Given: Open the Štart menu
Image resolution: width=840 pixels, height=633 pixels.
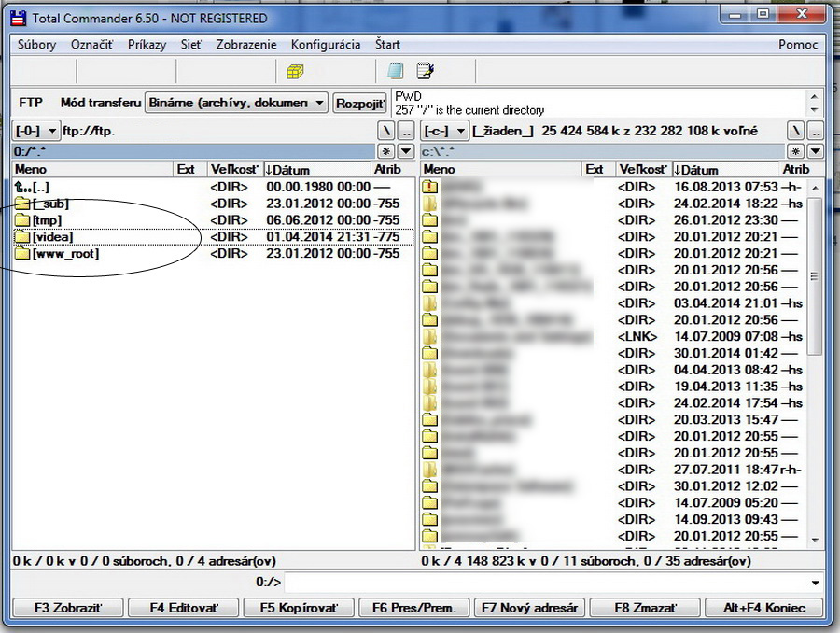Looking at the screenshot, I should click(x=387, y=45).
